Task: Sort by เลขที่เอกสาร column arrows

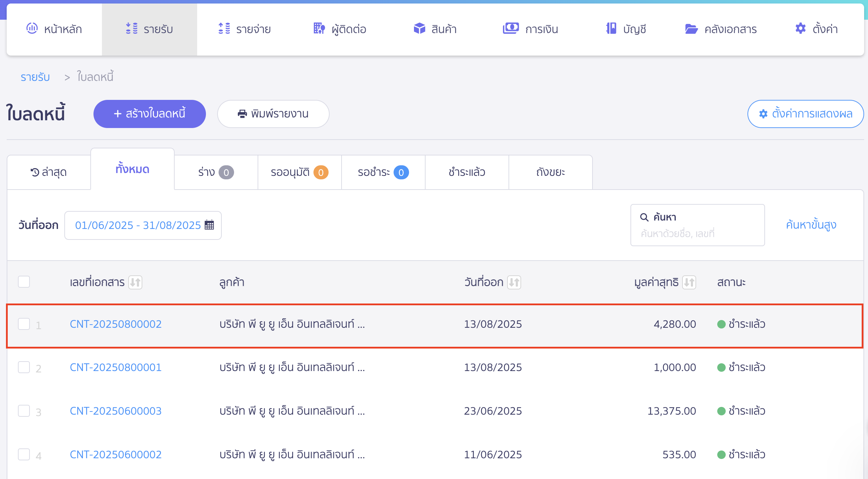Action: click(135, 282)
